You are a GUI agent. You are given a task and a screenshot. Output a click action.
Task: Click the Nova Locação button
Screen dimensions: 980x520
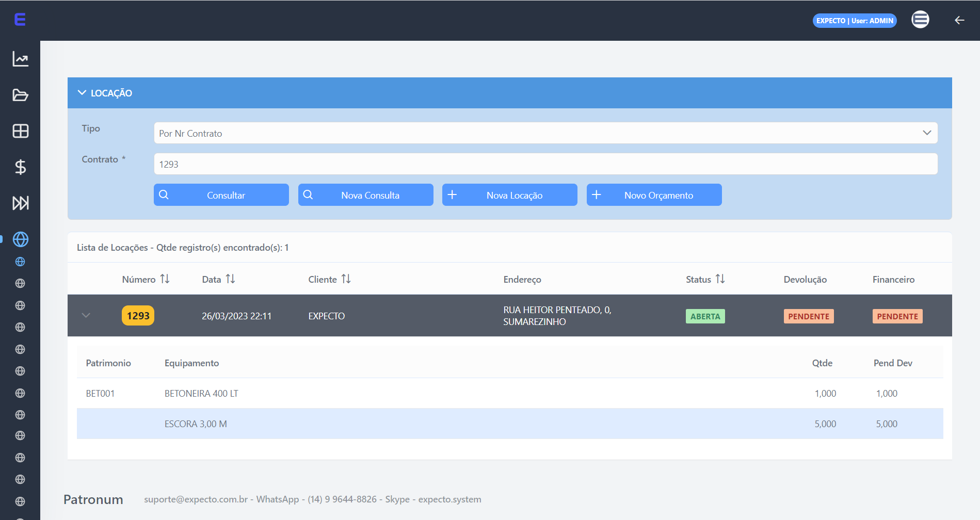[509, 195]
